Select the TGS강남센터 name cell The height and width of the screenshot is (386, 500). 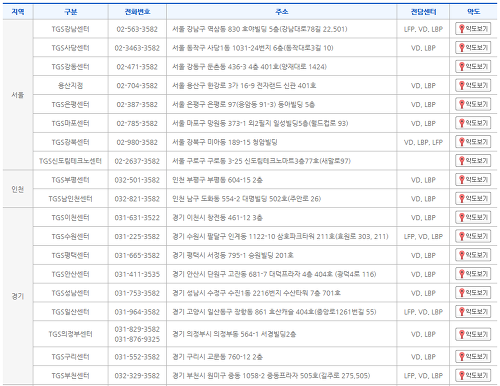[71, 29]
